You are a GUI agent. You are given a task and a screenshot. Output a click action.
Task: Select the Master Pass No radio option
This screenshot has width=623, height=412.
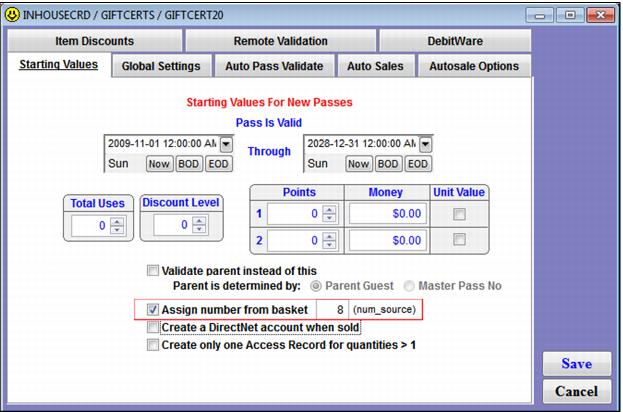tap(409, 286)
